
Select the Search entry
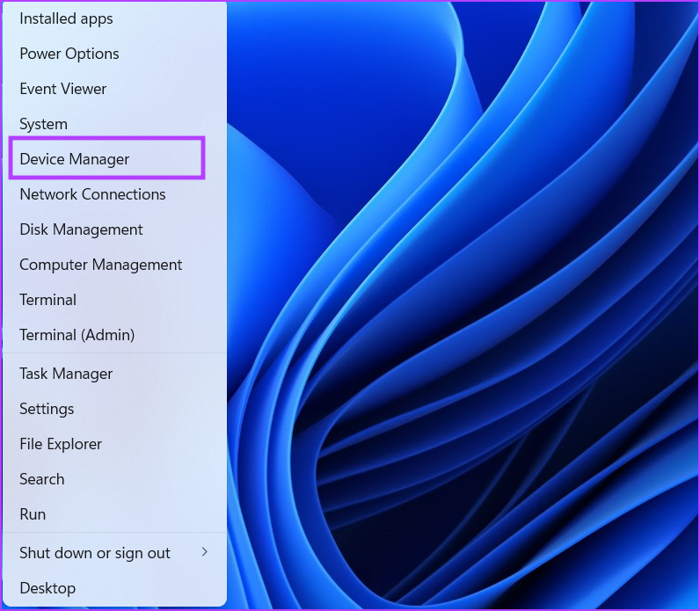[x=41, y=479]
